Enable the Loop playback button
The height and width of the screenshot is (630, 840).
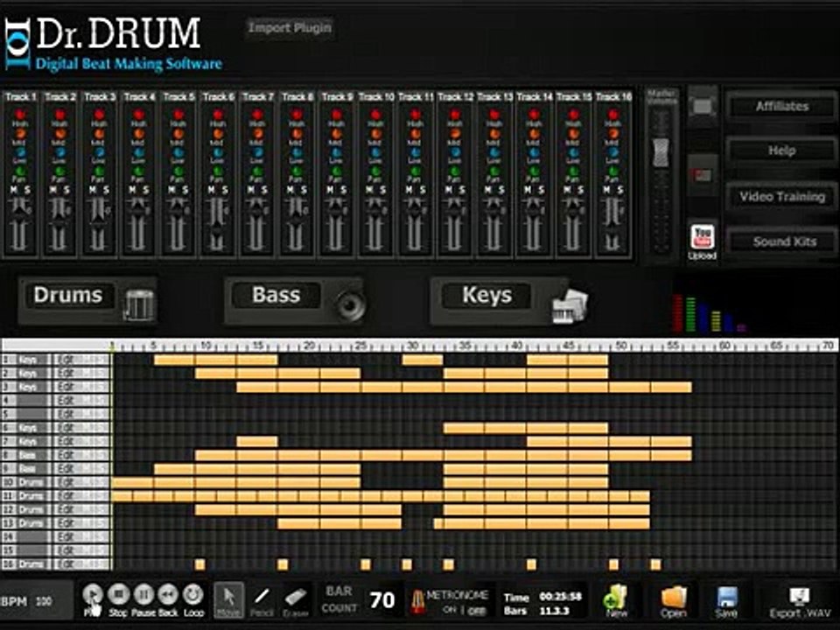click(x=193, y=595)
